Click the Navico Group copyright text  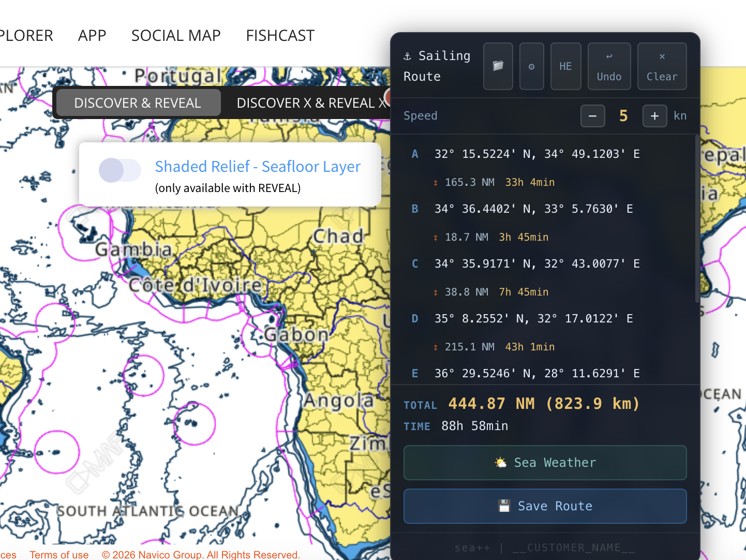point(201,554)
